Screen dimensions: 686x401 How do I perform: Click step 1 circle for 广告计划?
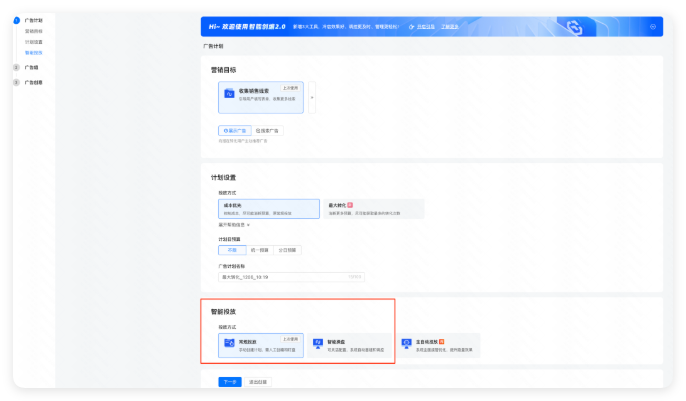tap(17, 20)
